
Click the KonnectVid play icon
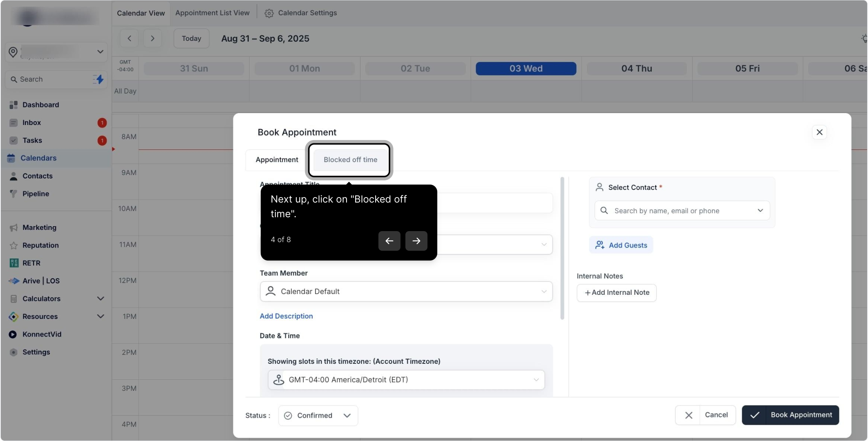click(13, 334)
